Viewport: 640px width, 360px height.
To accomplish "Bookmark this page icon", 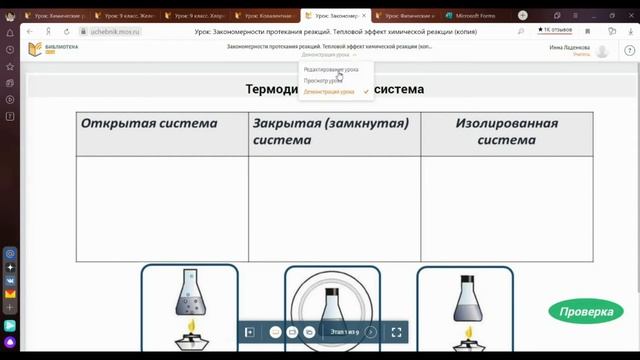I will coord(588,31).
